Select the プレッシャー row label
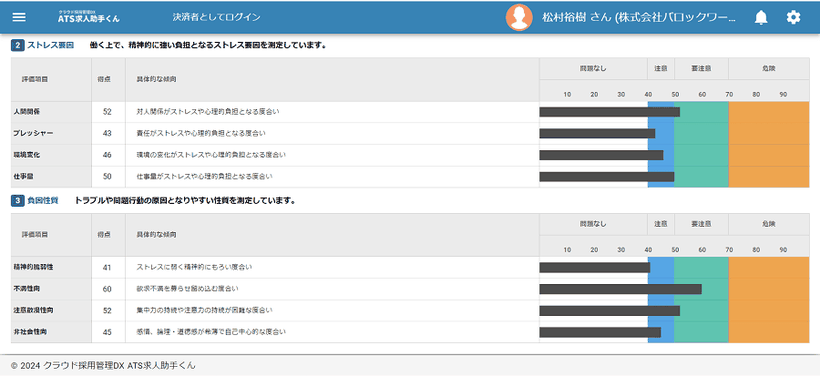The height and width of the screenshot is (376, 820). (x=33, y=133)
